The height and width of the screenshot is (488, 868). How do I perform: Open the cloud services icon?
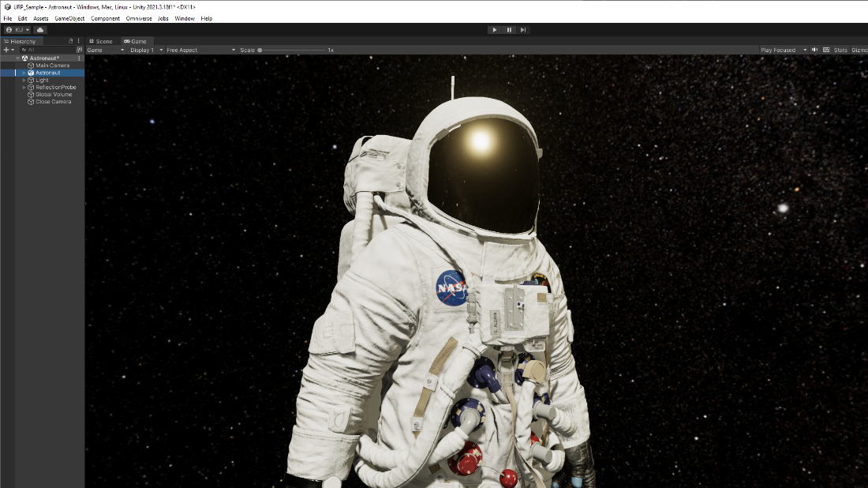[x=40, y=30]
